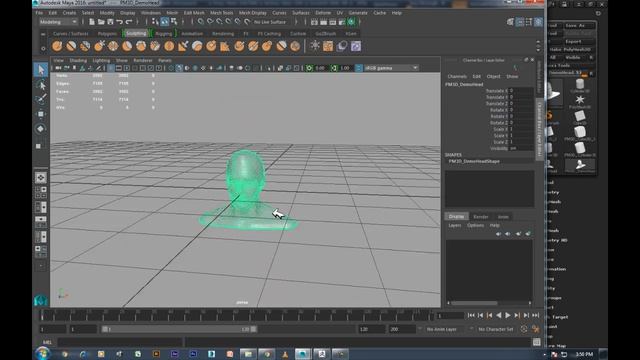Select the Rotate tool diamond icon in the toolbox
640x360 pixels.
click(x=41, y=129)
